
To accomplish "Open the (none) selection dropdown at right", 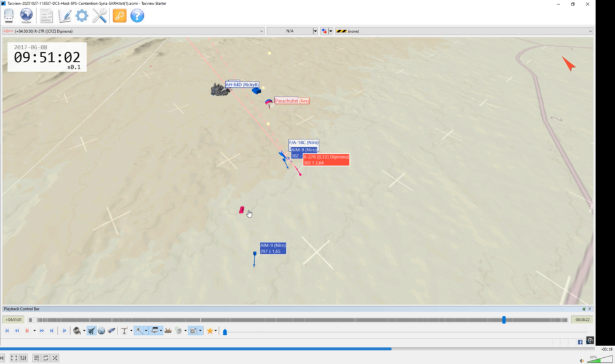I will 464,31.
